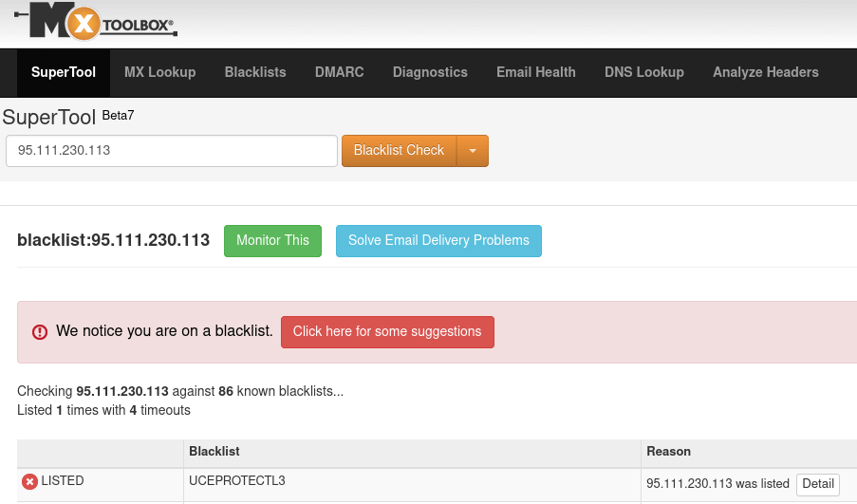Expand the Blacklist Check dropdown arrow
857x504 pixels.
[x=473, y=151]
